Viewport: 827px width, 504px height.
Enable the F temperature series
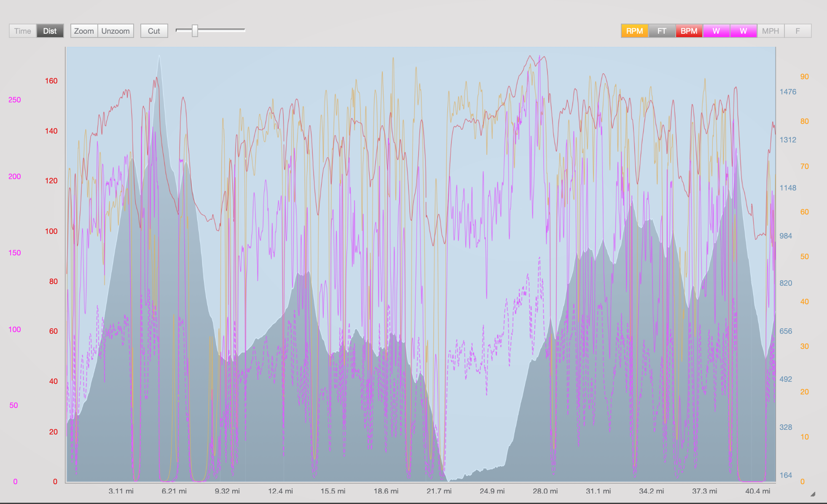pos(797,31)
